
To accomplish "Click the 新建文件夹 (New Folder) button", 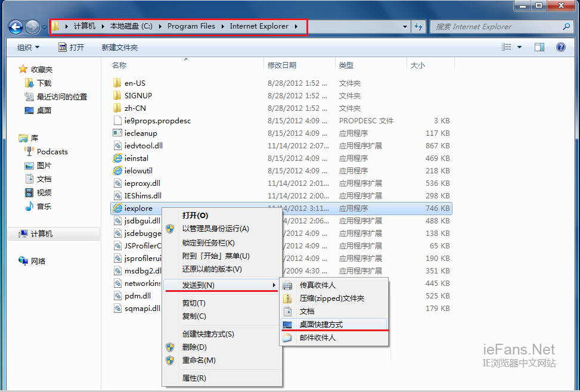I will point(120,47).
